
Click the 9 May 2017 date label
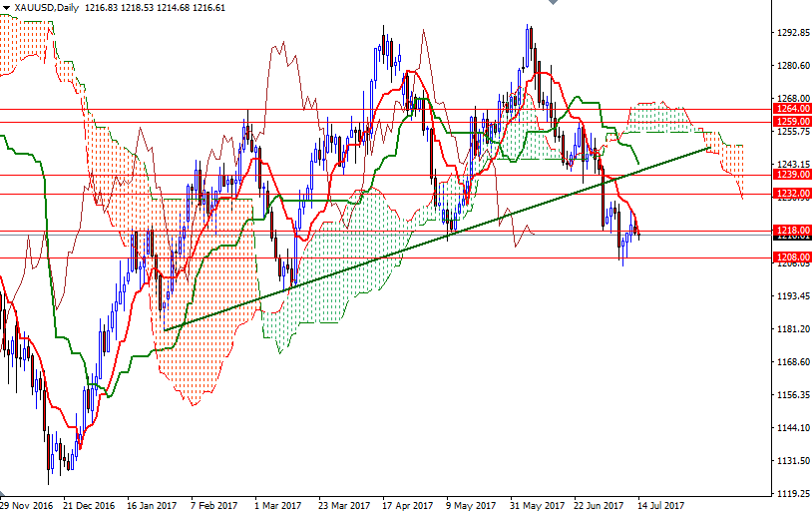coord(470,505)
